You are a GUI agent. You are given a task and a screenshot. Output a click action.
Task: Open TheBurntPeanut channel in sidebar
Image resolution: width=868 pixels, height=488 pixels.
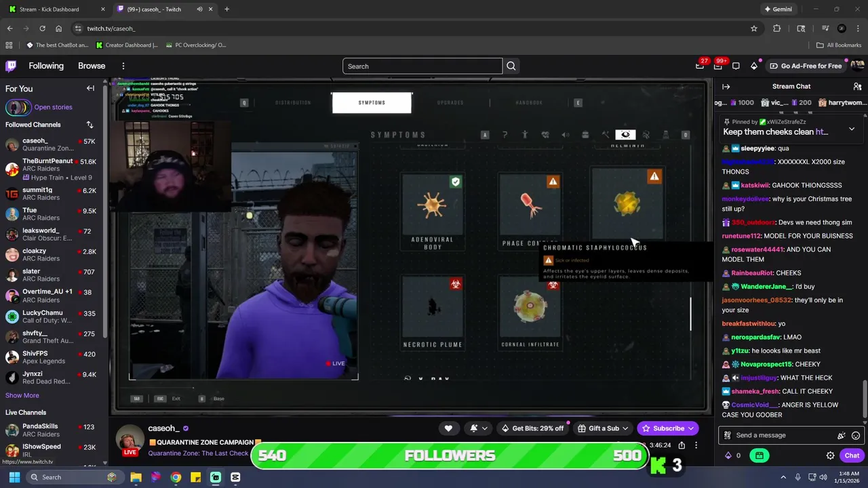[x=52, y=169]
